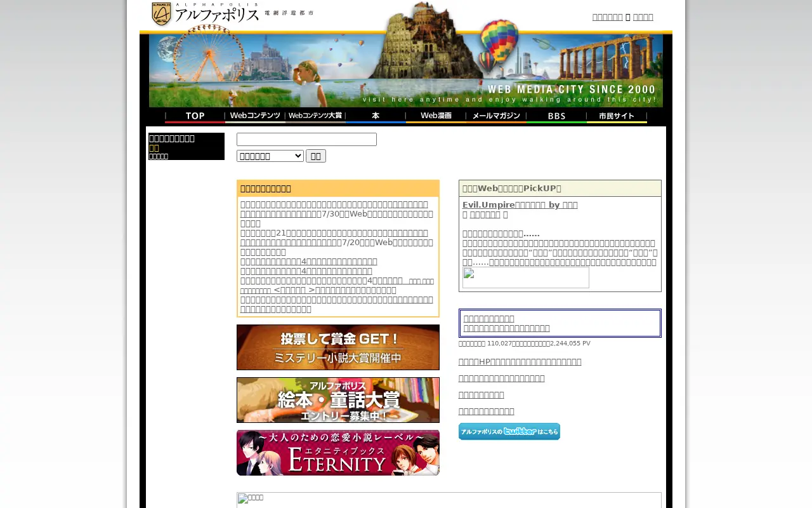The image size is (812, 508).
Task: Open the Web漫画 navigation tab
Action: [436, 116]
